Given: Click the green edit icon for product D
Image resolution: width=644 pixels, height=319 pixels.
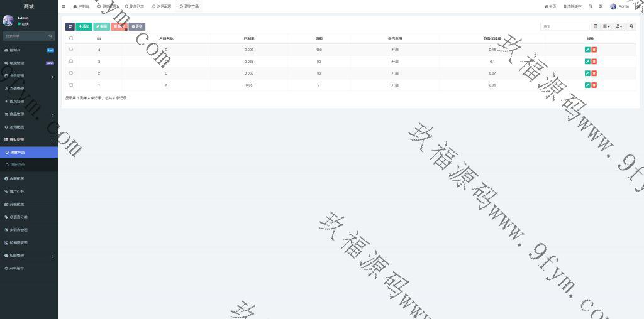Looking at the screenshot, I should click(587, 50).
